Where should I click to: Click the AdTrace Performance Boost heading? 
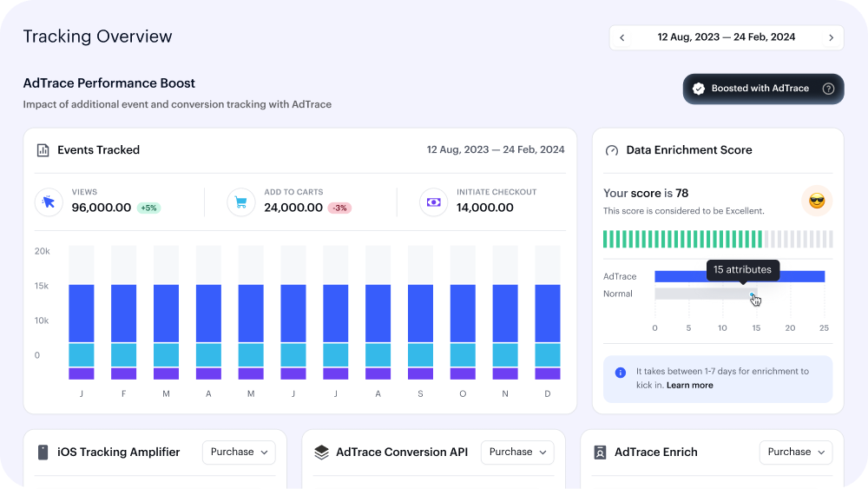click(109, 83)
